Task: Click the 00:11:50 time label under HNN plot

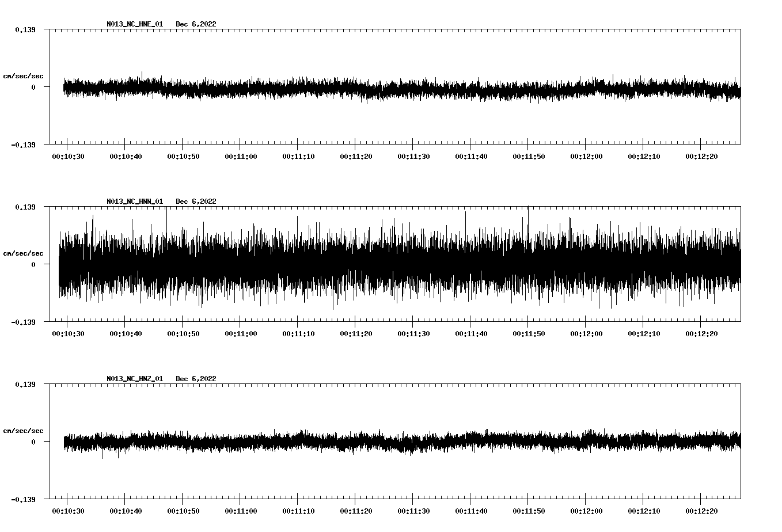Action: 529,333
